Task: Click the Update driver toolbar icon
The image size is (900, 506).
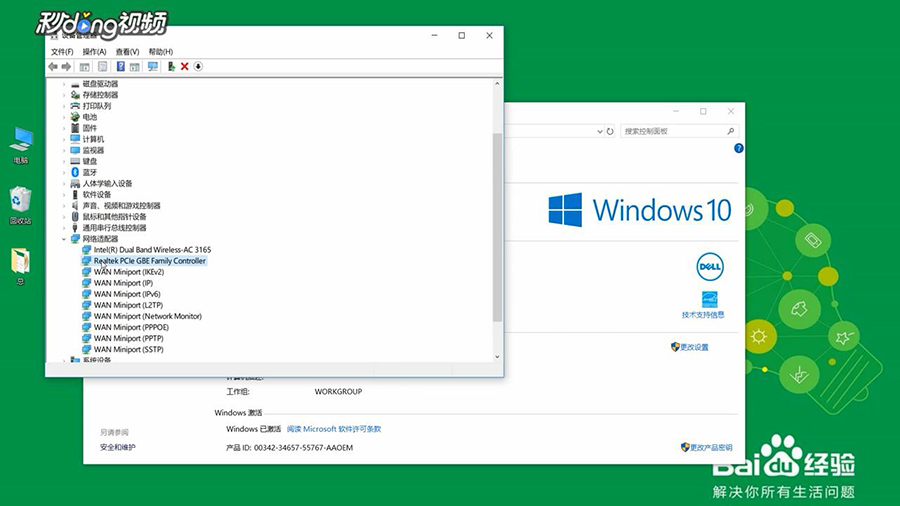Action: coord(171,67)
